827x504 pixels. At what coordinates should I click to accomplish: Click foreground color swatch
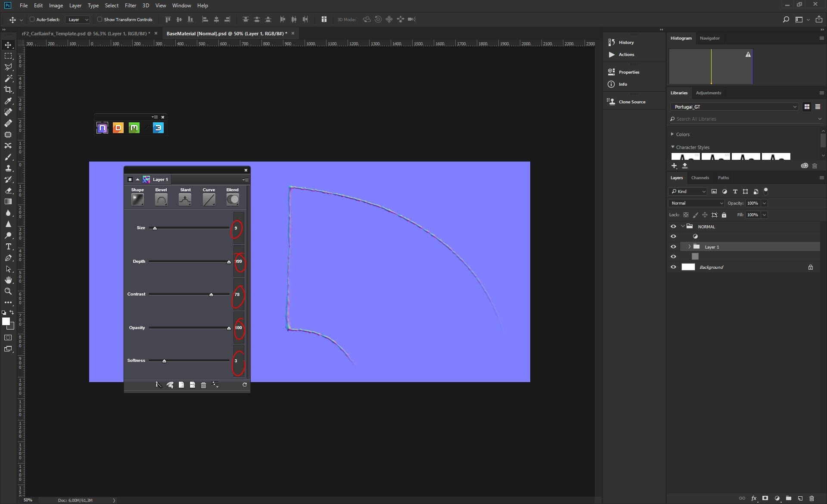(6, 322)
